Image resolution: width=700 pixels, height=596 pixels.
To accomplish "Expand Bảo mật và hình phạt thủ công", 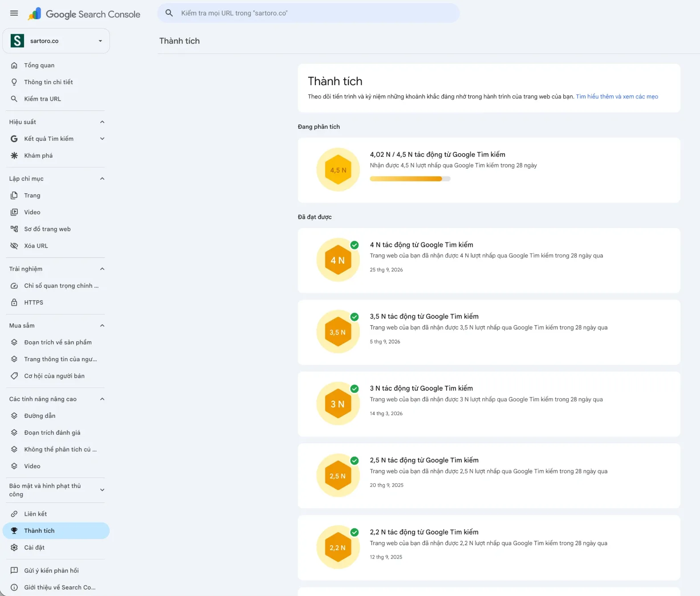I will (x=102, y=490).
